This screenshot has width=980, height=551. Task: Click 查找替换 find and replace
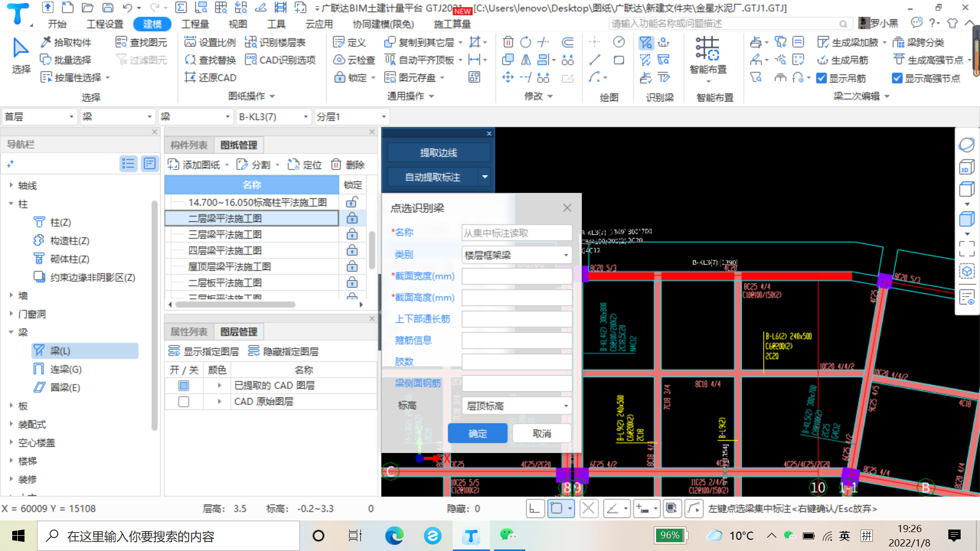(210, 60)
